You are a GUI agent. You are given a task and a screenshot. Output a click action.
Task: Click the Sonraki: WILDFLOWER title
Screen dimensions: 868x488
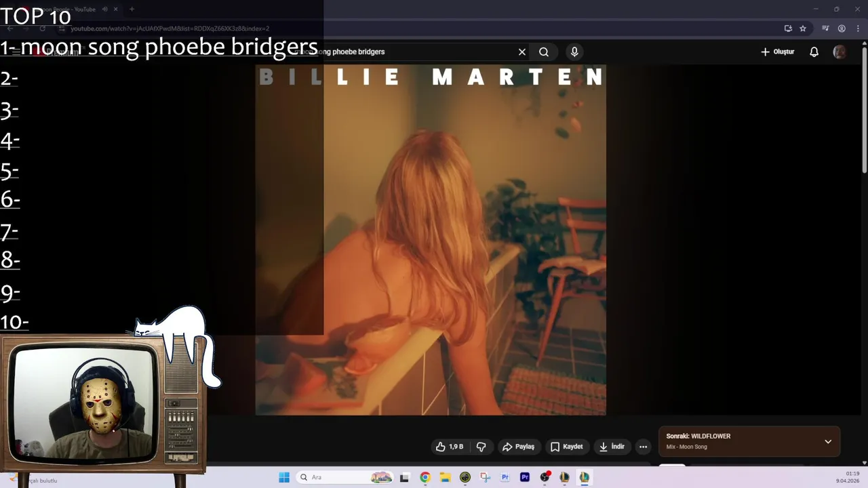[x=698, y=436]
